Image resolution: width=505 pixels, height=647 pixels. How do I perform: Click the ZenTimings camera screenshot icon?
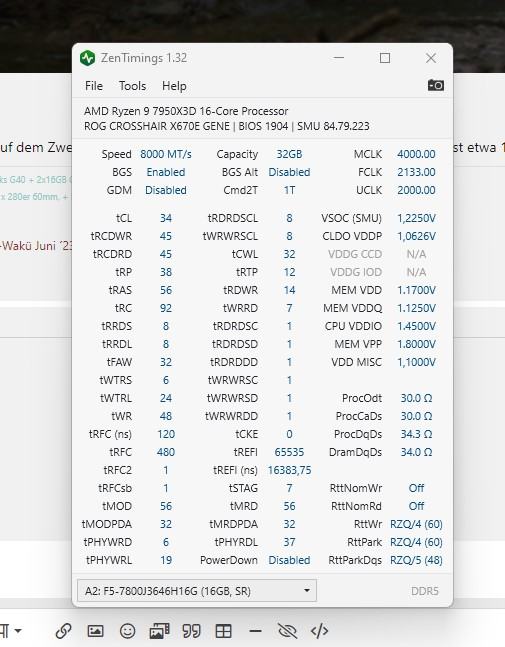(435, 85)
